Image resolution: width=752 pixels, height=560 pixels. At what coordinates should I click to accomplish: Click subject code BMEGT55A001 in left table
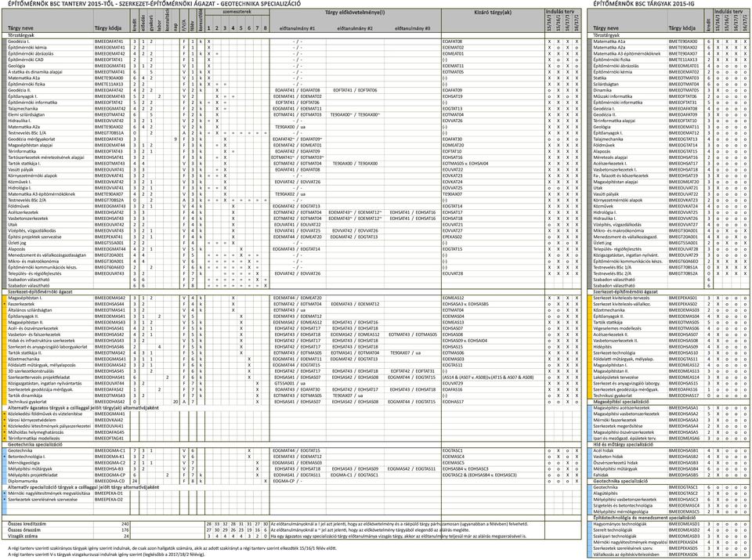109,243
